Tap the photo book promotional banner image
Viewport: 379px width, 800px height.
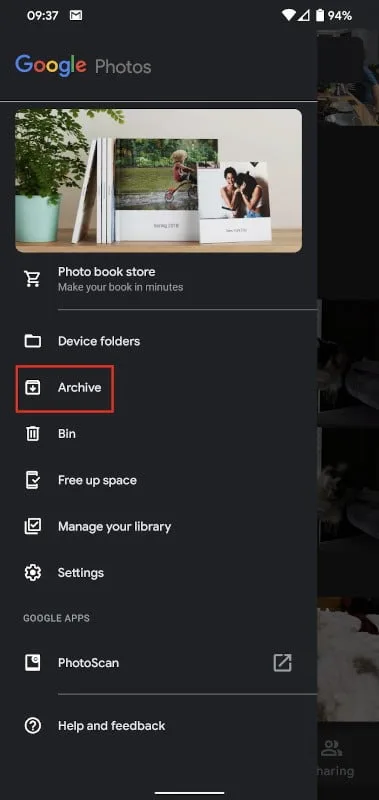point(159,181)
